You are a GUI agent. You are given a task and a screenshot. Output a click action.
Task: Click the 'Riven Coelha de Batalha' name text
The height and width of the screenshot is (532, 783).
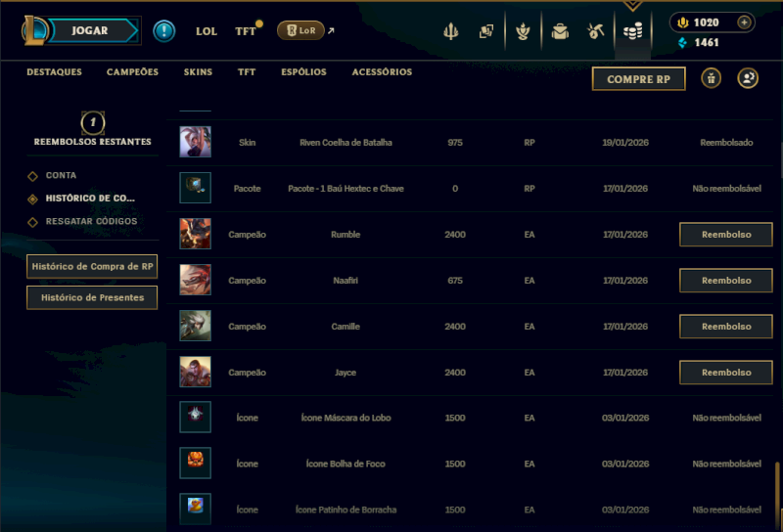point(345,143)
